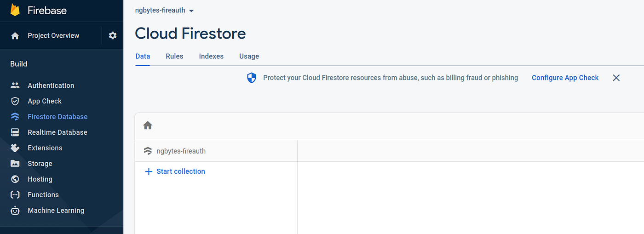Dismiss the App Check banner

616,78
